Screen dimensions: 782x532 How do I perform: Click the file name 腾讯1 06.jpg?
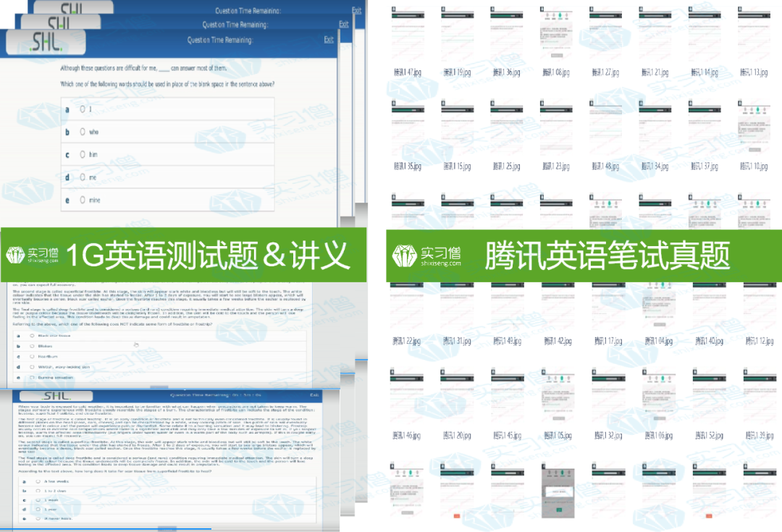[659, 435]
